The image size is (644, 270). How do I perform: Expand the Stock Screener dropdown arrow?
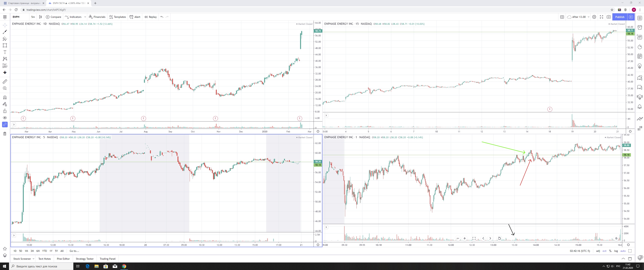(x=34, y=259)
